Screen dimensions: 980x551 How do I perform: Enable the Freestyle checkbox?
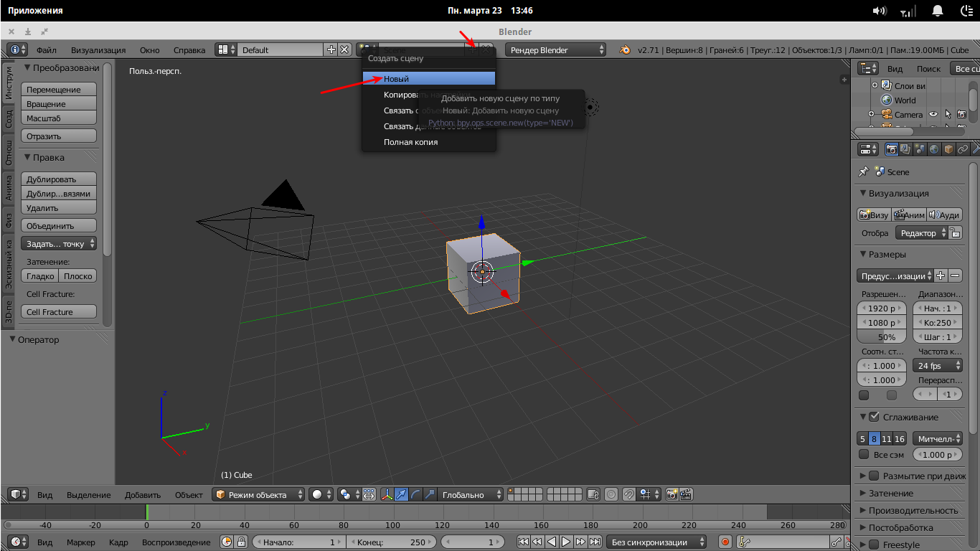click(874, 545)
